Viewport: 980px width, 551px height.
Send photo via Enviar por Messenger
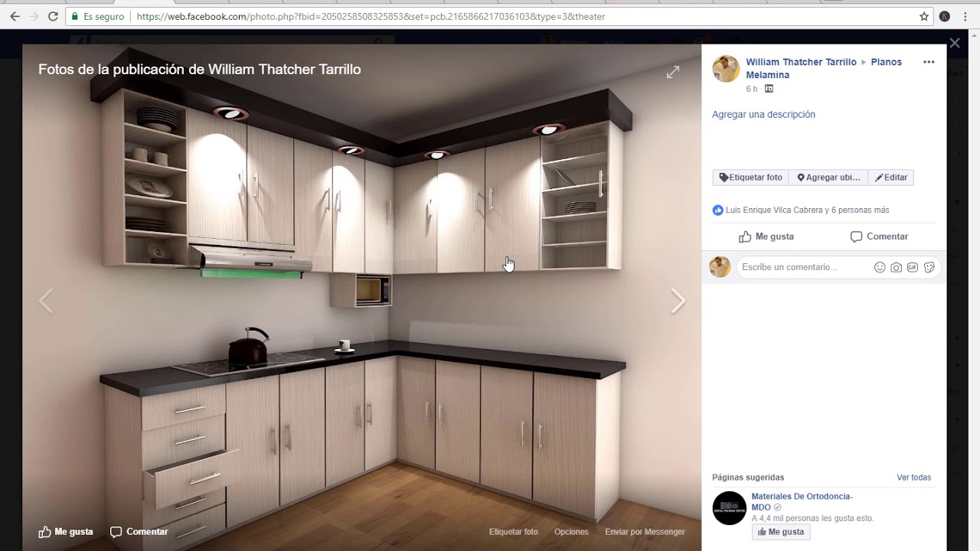point(645,532)
